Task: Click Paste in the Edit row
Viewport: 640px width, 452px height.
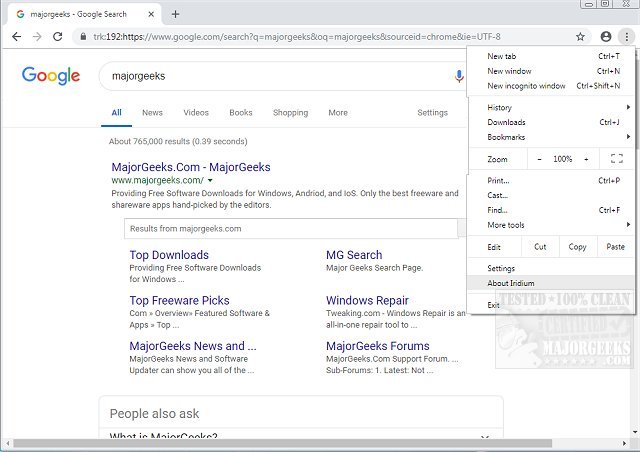Action: pos(616,247)
